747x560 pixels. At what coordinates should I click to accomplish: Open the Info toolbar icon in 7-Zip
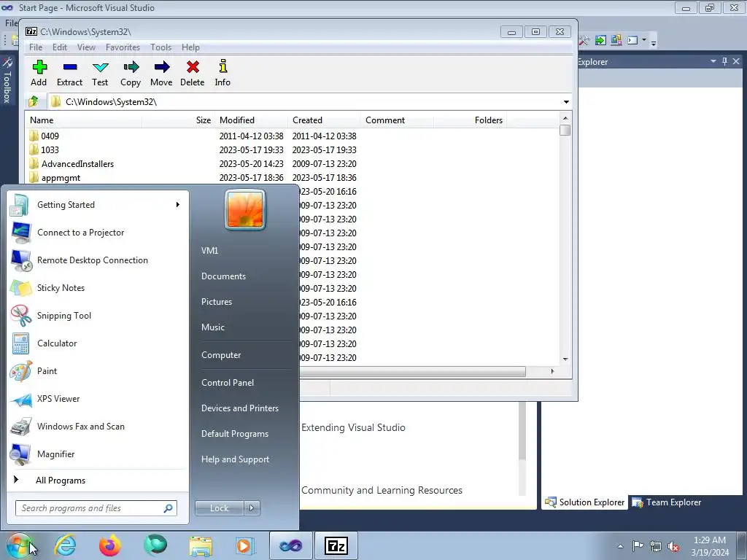point(222,74)
